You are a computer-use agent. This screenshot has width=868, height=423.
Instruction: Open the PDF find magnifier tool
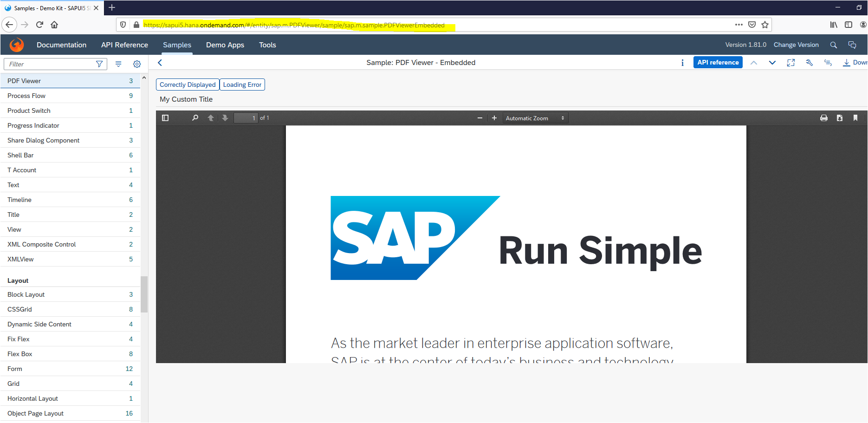[x=195, y=118]
